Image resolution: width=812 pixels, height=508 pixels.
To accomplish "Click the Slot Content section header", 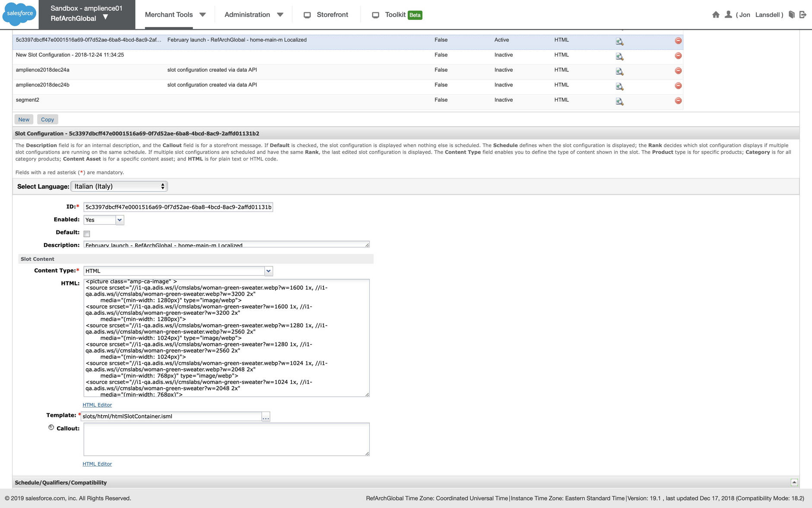I will 196,259.
